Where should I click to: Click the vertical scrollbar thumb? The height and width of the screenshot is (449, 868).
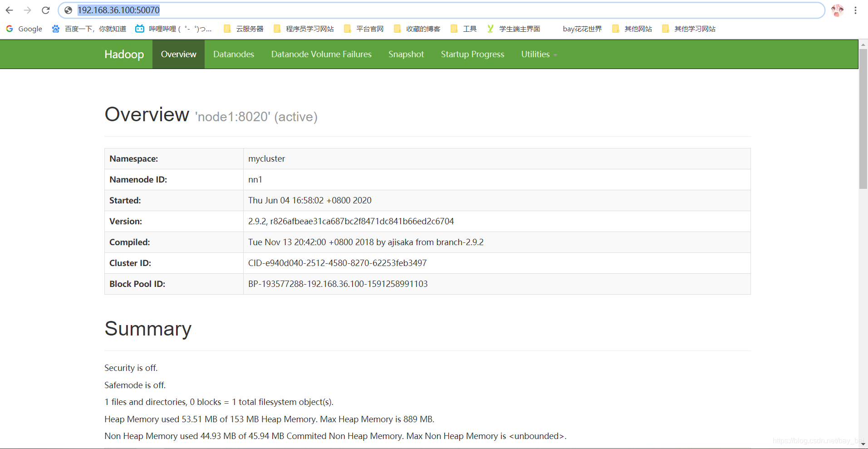pyautogui.click(x=863, y=119)
